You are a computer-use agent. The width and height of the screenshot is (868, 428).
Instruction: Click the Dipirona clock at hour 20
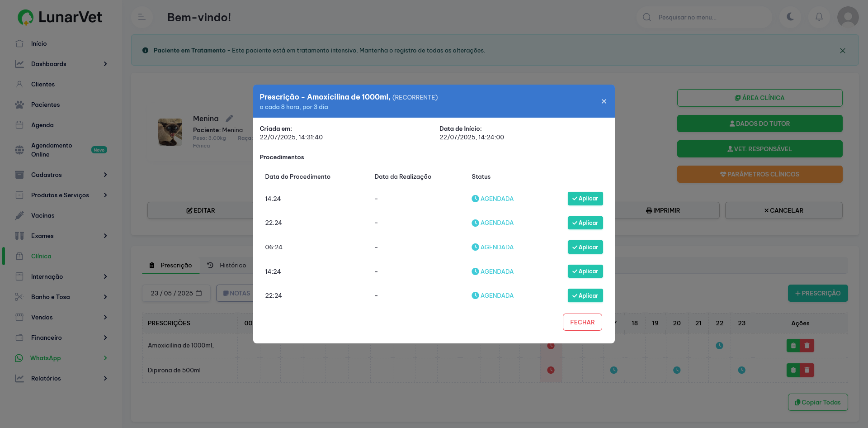[677, 370]
